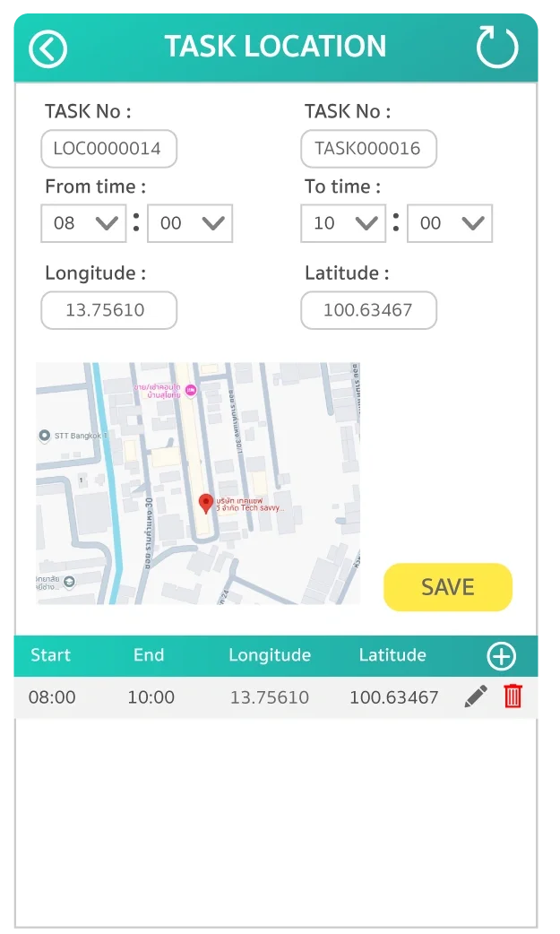
Task: Edit the 08:00 row with pencil icon
Action: [476, 696]
